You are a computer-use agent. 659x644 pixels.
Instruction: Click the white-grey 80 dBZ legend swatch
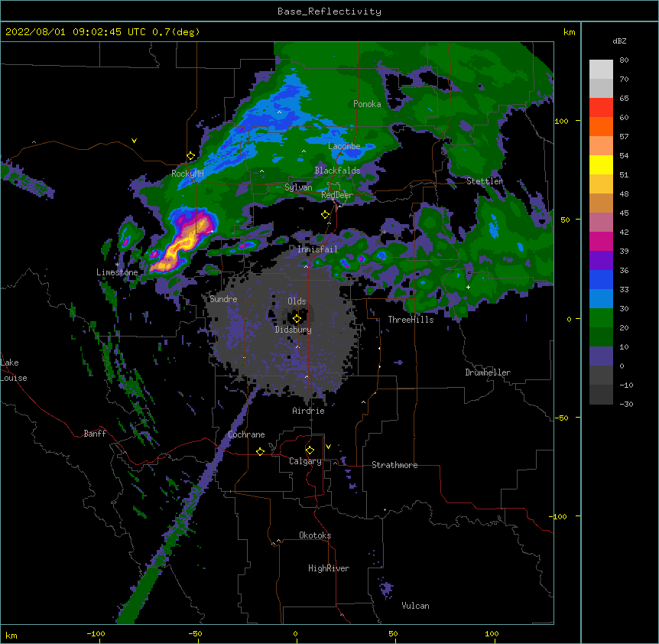(x=601, y=70)
